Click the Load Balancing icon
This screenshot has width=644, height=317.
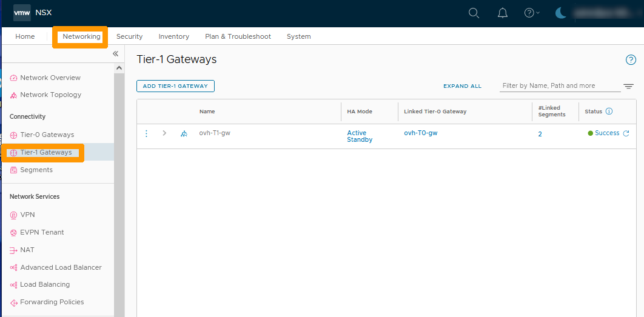(x=13, y=285)
